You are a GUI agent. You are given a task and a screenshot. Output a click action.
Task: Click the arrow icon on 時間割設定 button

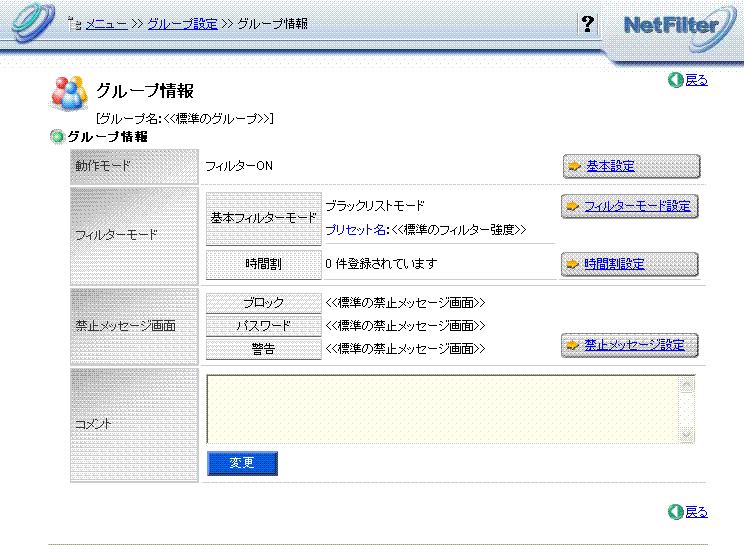(x=573, y=264)
